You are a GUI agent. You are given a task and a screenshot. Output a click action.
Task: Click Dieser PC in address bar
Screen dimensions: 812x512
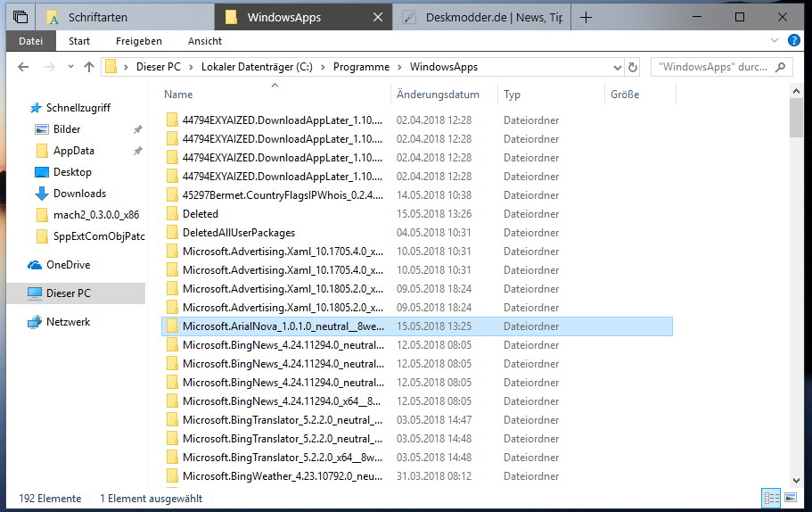[159, 67]
